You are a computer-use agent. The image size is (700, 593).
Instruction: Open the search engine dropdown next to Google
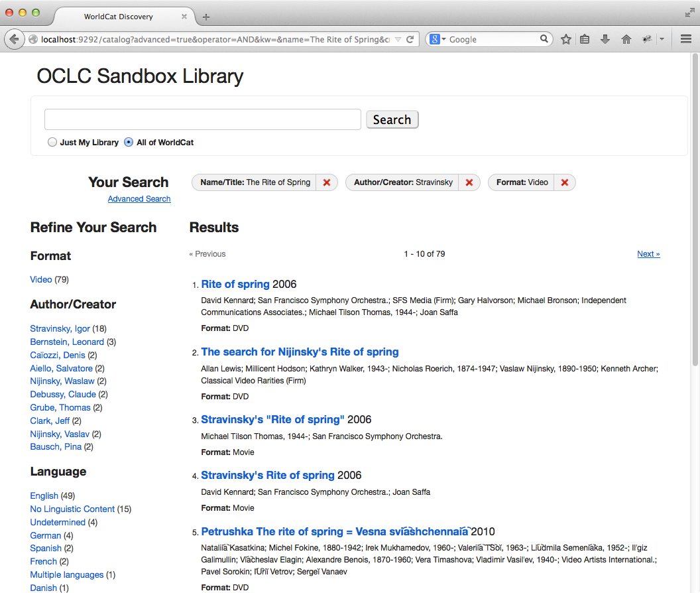point(438,39)
